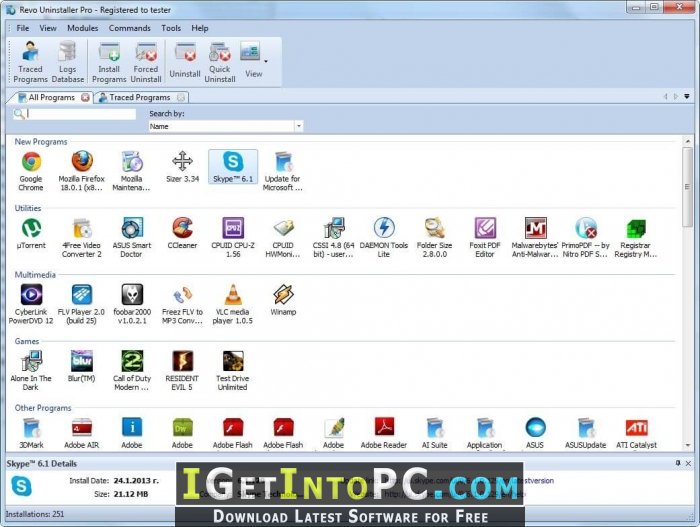Viewport: 700px width, 527px height.
Task: Select Registrar Registry Manager icon
Action: click(x=636, y=238)
